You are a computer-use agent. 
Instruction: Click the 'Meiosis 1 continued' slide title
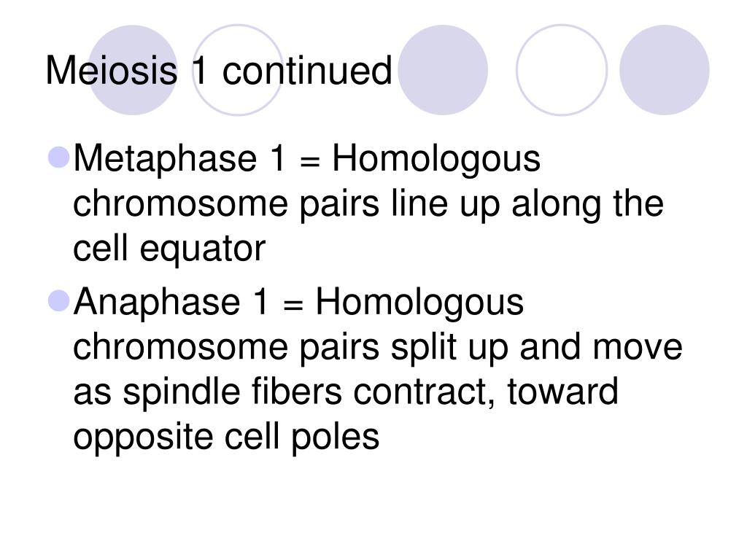click(x=219, y=71)
